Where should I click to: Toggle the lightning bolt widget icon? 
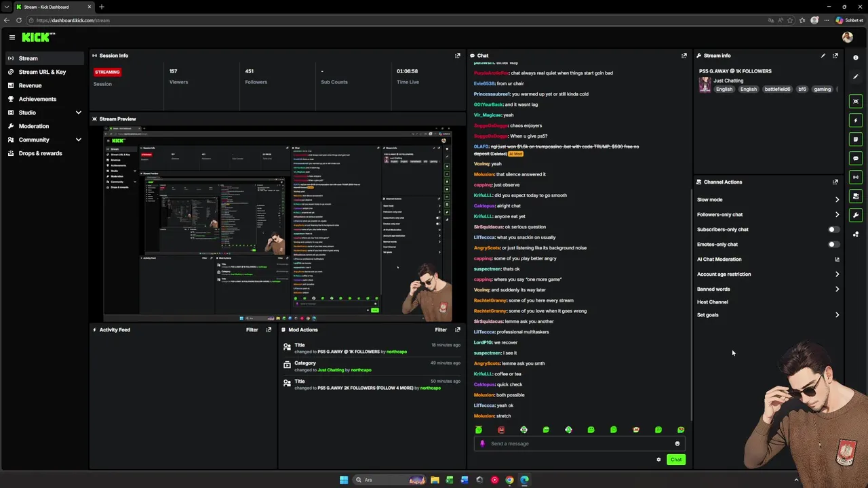tap(855, 120)
